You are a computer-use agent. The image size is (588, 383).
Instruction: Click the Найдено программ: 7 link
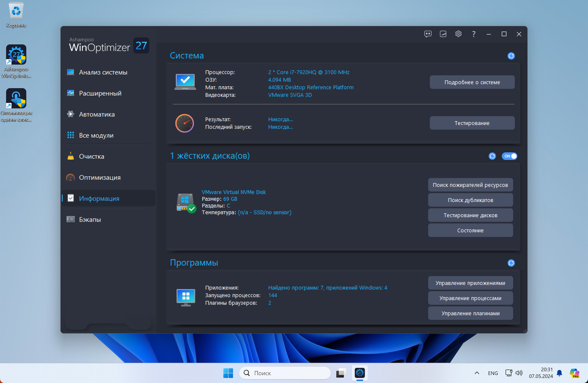328,288
